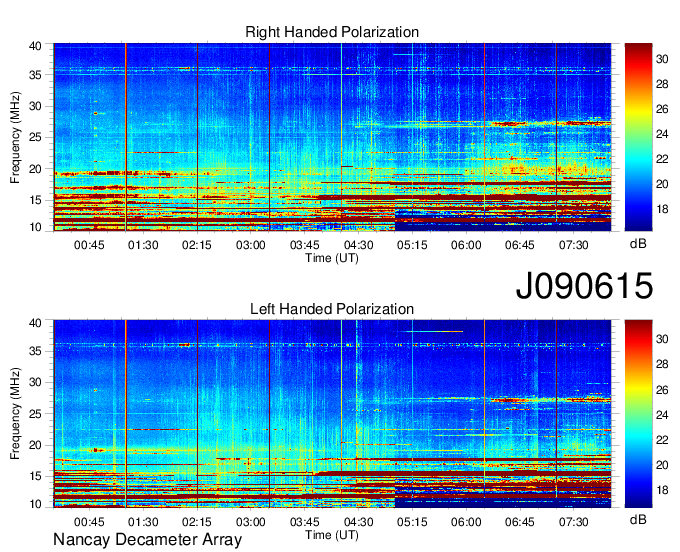The width and height of the screenshot is (680, 552).
Task: Click the dB color bar of Right Handed plot
Action: (x=638, y=137)
